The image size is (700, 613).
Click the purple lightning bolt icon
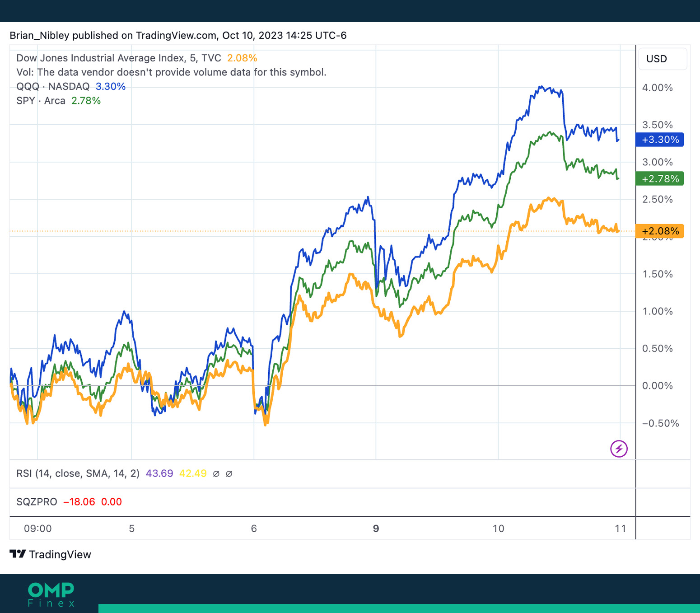coord(619,449)
